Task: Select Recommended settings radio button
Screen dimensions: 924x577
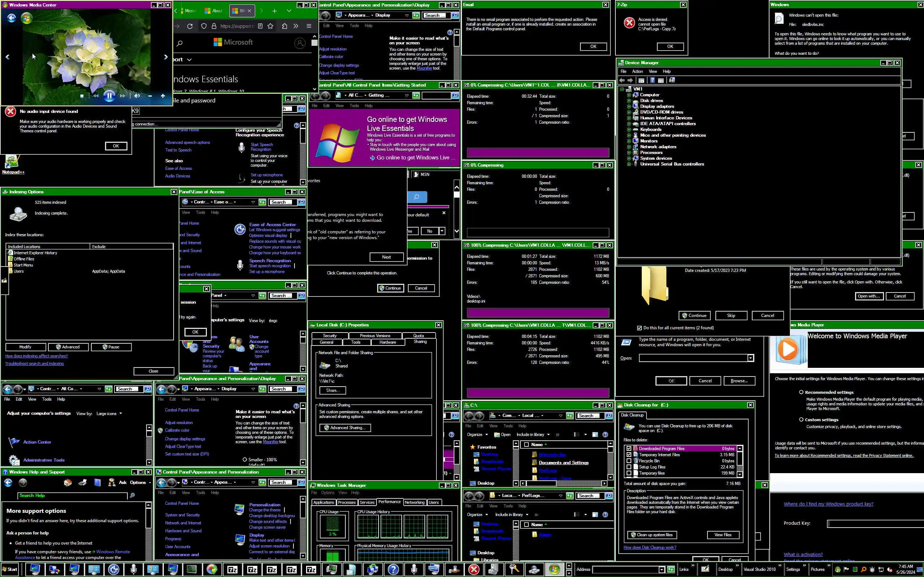Action: [x=801, y=392]
